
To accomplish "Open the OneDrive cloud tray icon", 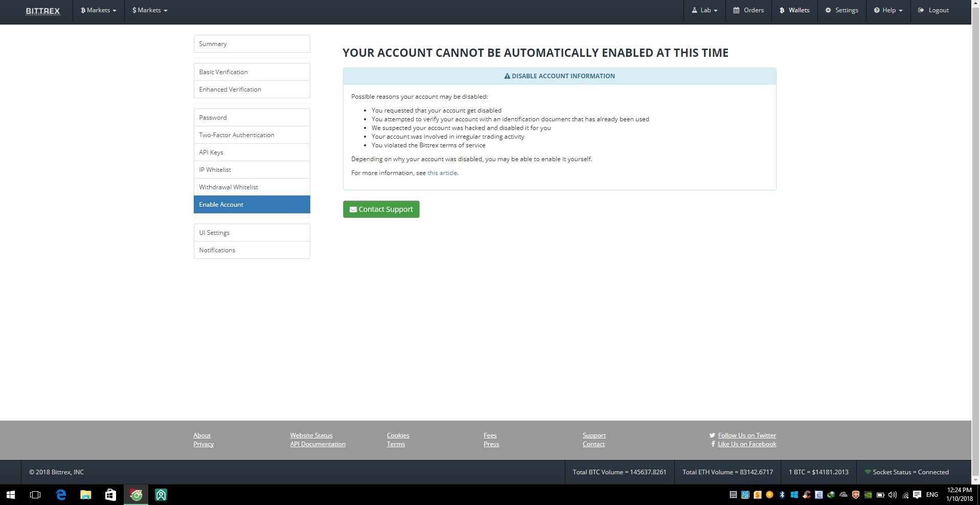I will pyautogui.click(x=844, y=495).
